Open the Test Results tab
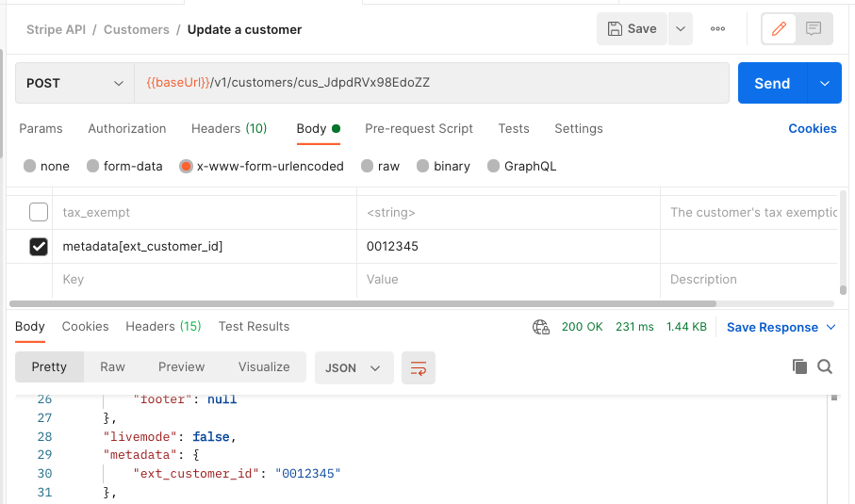 click(254, 326)
